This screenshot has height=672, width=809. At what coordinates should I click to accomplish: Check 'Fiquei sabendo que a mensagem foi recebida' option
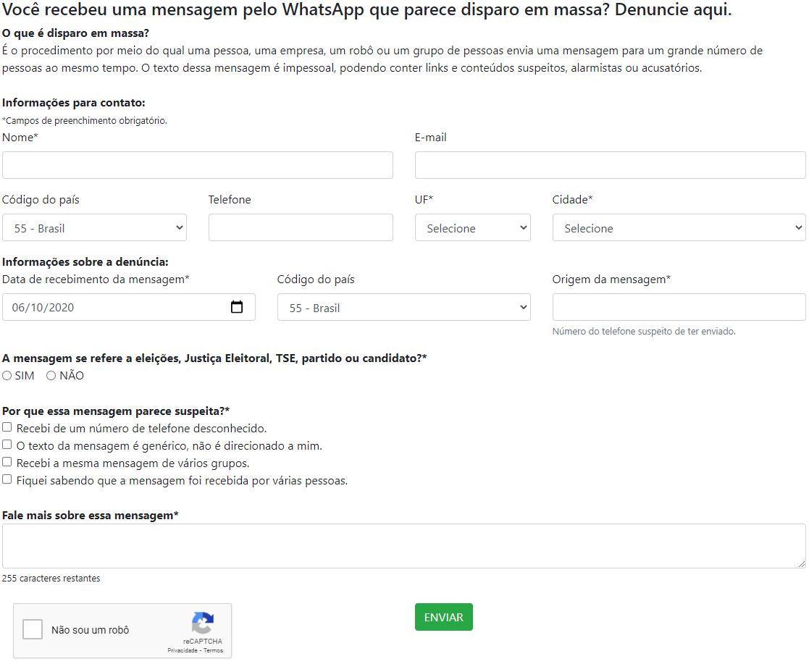tap(7, 479)
